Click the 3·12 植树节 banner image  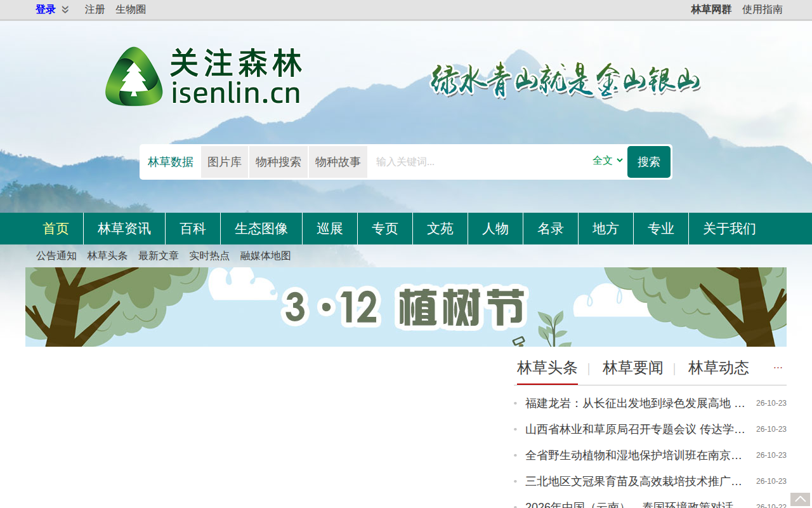[x=406, y=307]
